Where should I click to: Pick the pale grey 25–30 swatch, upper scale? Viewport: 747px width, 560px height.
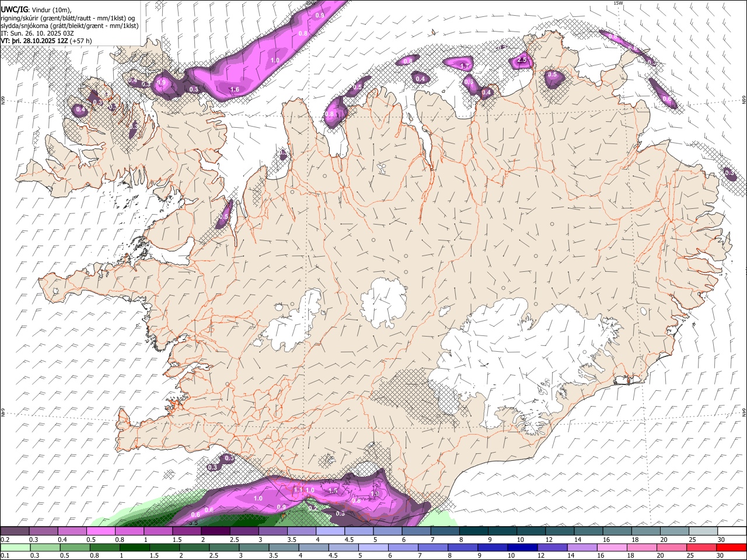pos(703,531)
